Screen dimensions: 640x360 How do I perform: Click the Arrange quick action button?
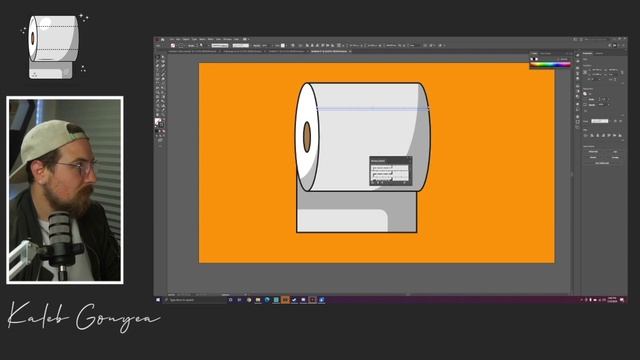point(615,157)
